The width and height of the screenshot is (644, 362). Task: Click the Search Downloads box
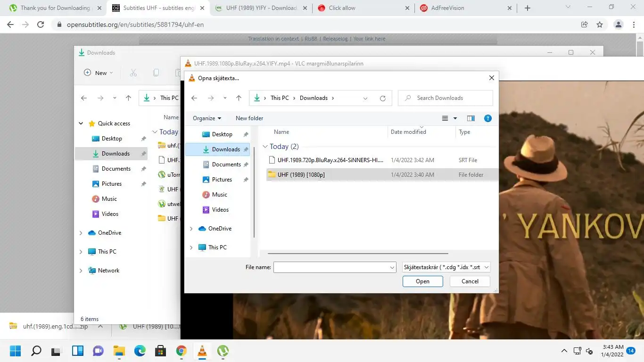[x=446, y=98]
